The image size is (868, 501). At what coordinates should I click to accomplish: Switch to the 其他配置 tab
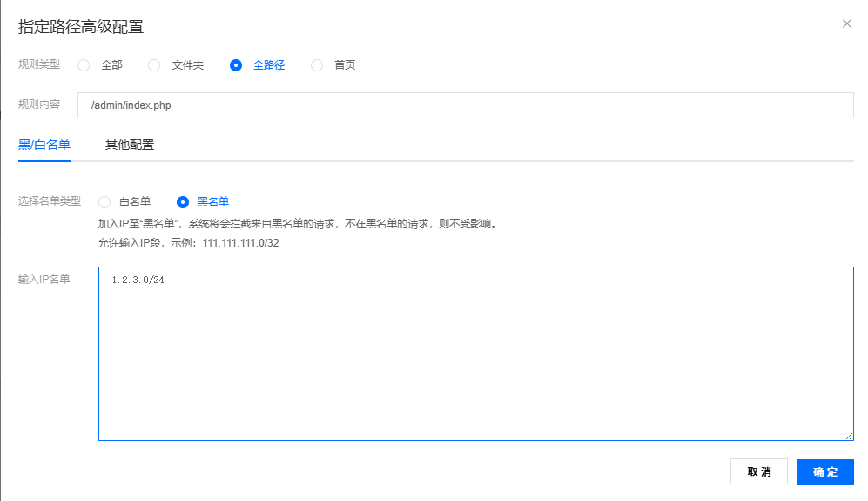tap(130, 145)
